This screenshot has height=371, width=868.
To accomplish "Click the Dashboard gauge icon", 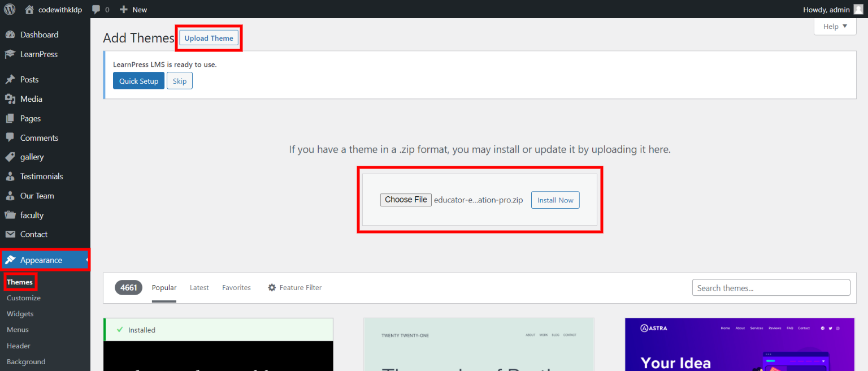I will click(10, 35).
